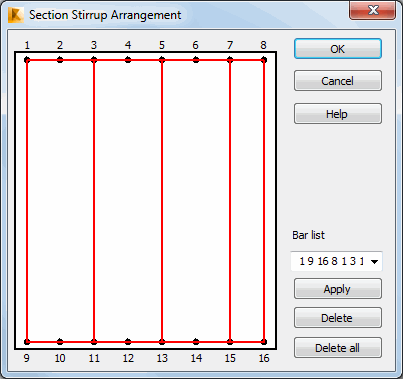The width and height of the screenshot is (403, 379).
Task: Select bar node 8 at top-right corner
Action: coord(264,60)
